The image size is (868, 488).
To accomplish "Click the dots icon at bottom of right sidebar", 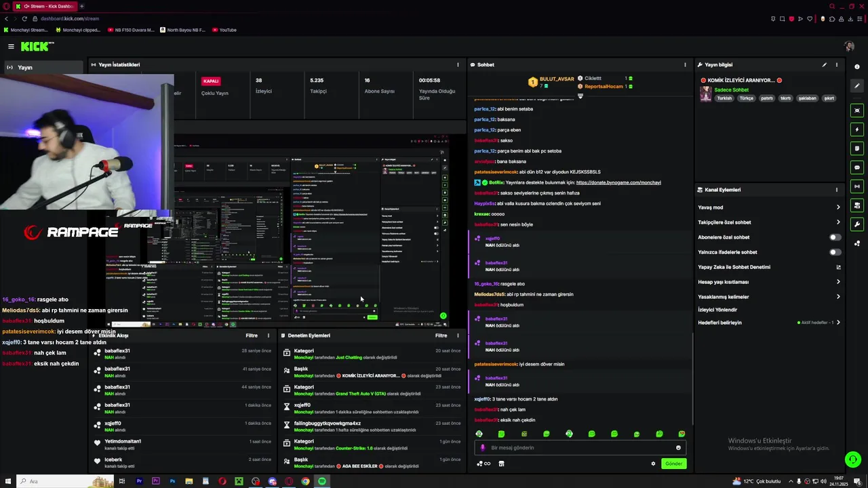I will pyautogui.click(x=857, y=243).
